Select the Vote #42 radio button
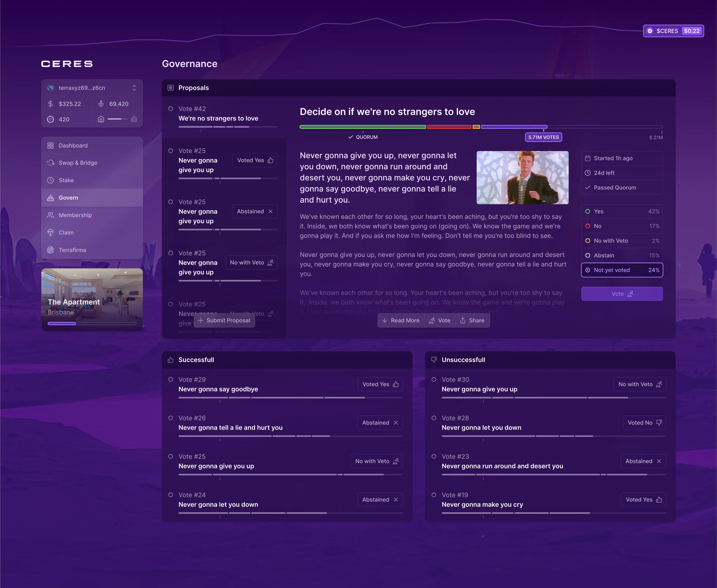The height and width of the screenshot is (588, 717). (x=171, y=109)
